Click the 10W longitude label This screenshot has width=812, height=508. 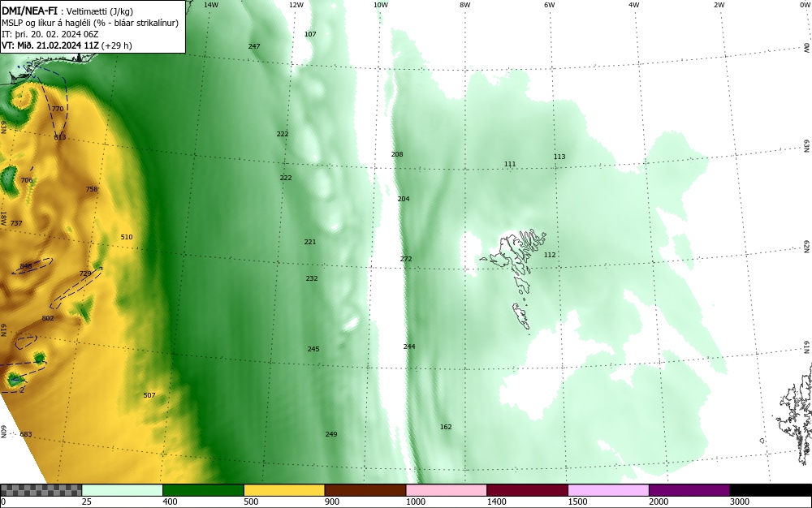[x=381, y=5]
